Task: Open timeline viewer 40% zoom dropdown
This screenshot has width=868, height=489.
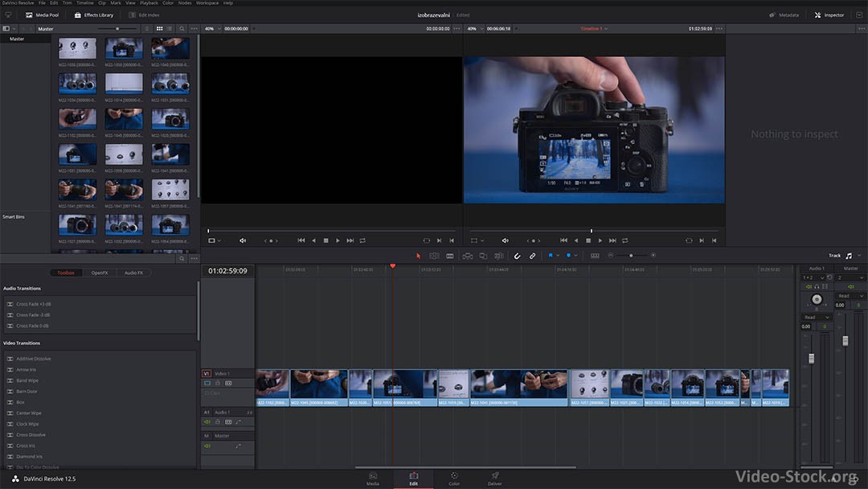Action: [475, 29]
